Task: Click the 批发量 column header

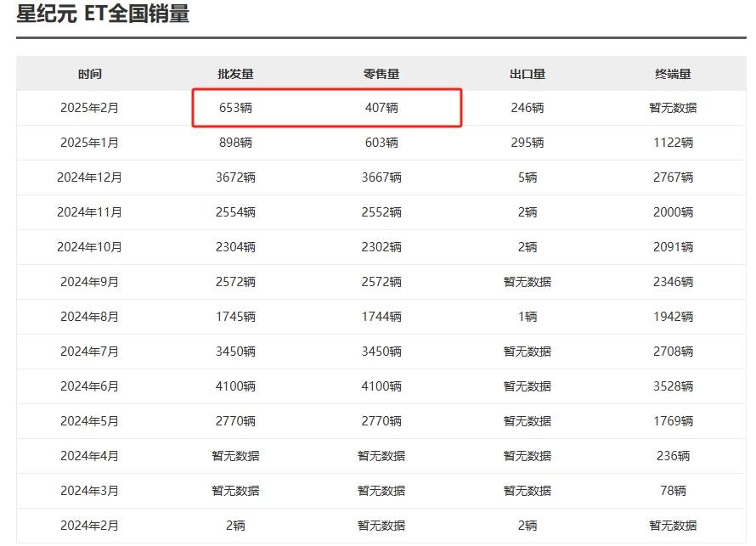Action: point(235,74)
